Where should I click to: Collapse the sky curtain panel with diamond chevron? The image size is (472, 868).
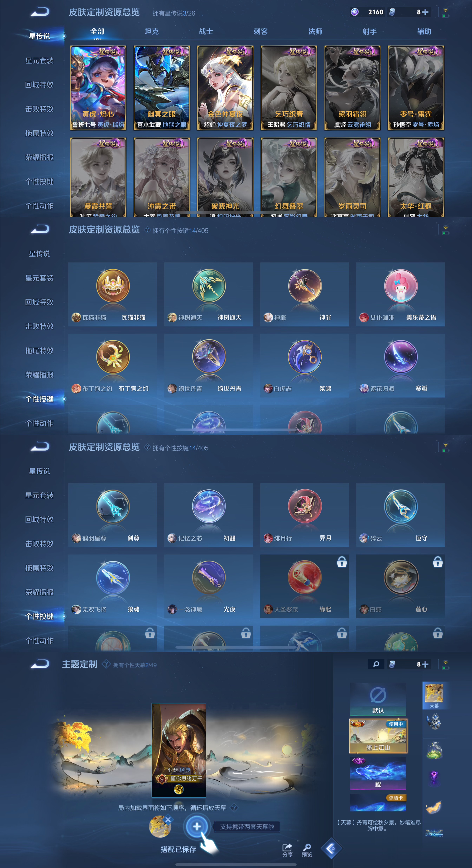[331, 848]
